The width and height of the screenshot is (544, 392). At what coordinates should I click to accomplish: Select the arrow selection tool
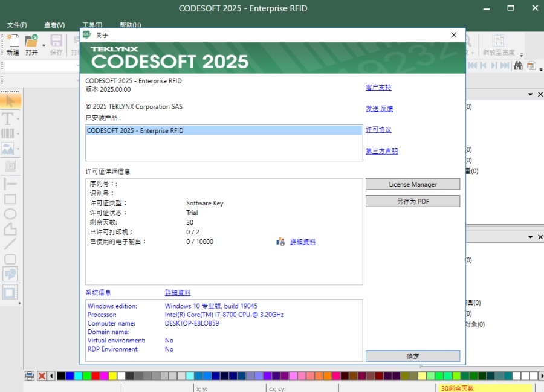tap(10, 101)
